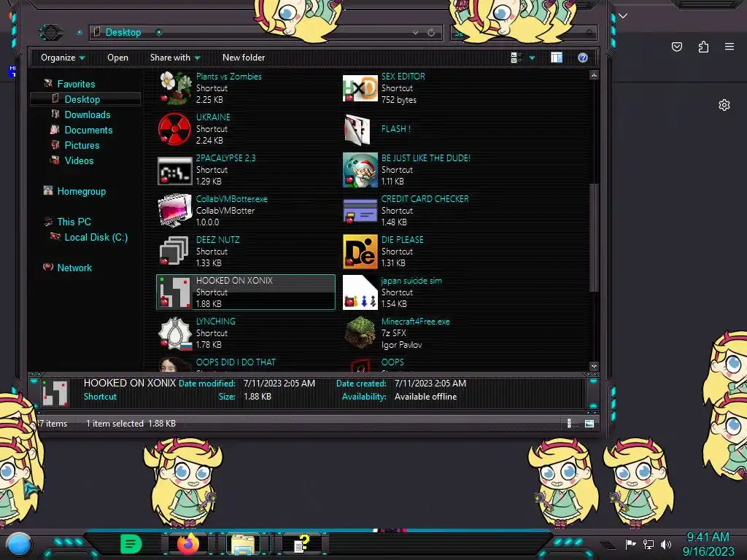Screen dimensions: 747x560
Task: Open Downloads in the navigation pane
Action: 88,114
